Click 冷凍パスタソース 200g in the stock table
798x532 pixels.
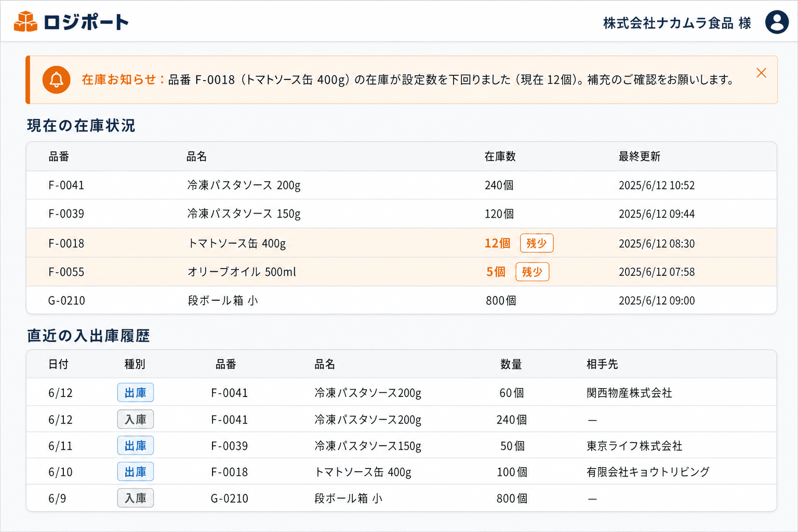244,185
